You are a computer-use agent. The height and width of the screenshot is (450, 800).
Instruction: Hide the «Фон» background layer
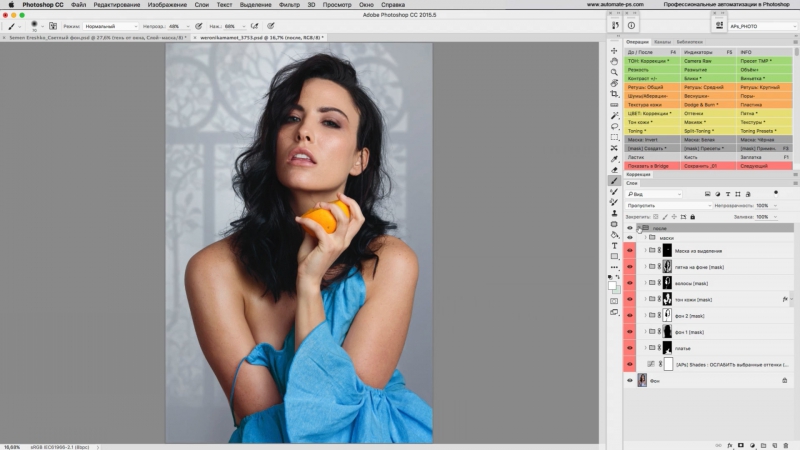(630, 381)
